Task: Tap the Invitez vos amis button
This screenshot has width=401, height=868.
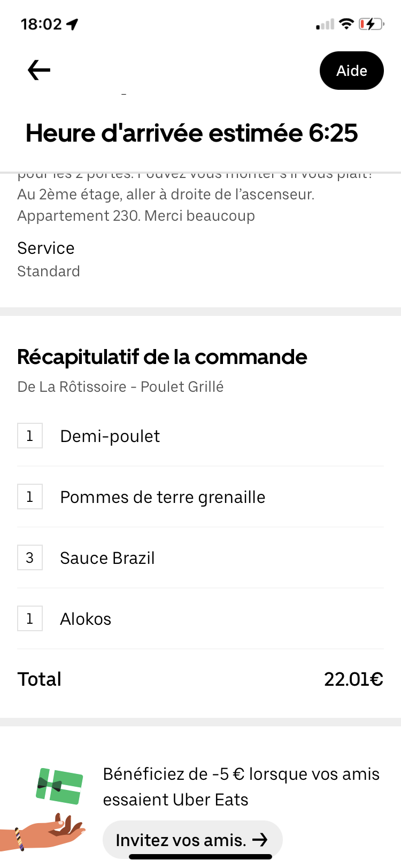Action: 192,840
